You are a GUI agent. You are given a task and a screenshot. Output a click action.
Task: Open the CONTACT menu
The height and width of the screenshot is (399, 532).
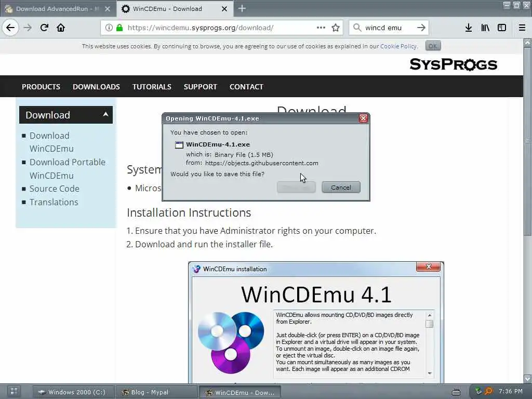click(x=246, y=87)
